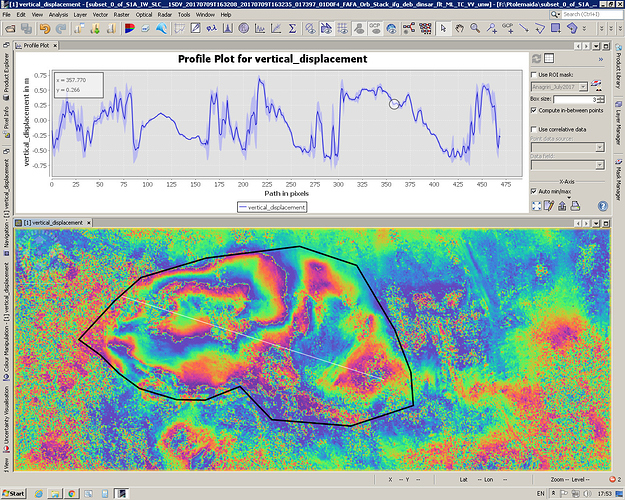Choose the Zoom magnifier tool
This screenshot has height=500, width=625.
[475, 29]
